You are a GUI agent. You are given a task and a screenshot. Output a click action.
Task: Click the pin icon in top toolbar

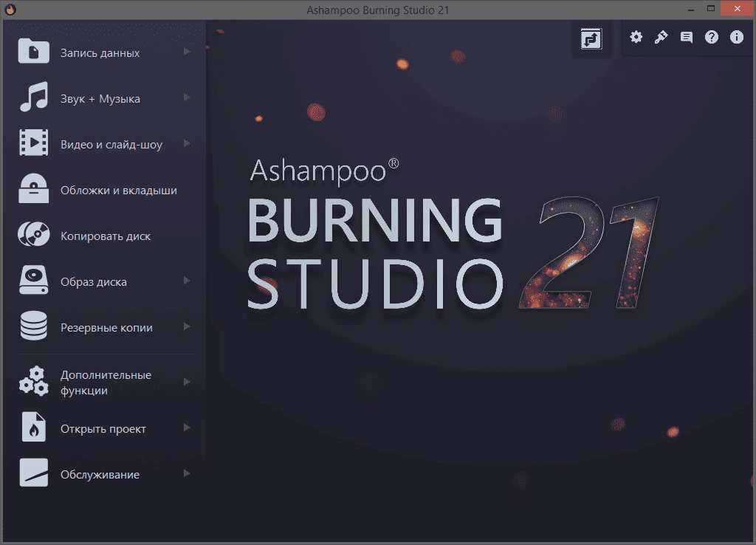click(x=661, y=37)
